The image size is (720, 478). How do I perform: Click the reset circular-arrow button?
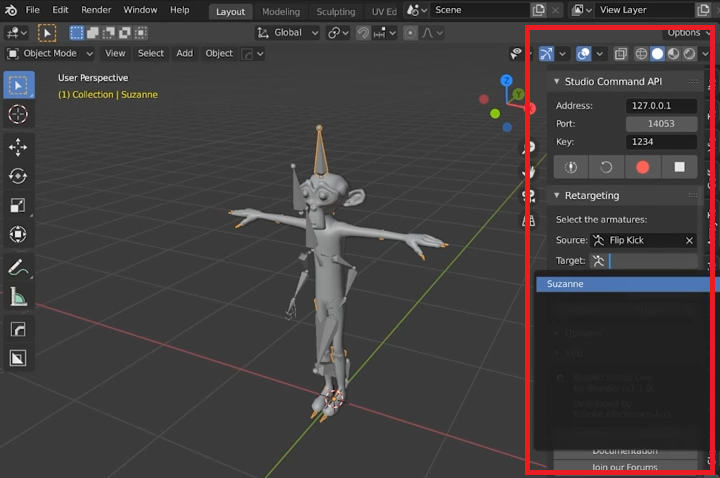tap(606, 167)
